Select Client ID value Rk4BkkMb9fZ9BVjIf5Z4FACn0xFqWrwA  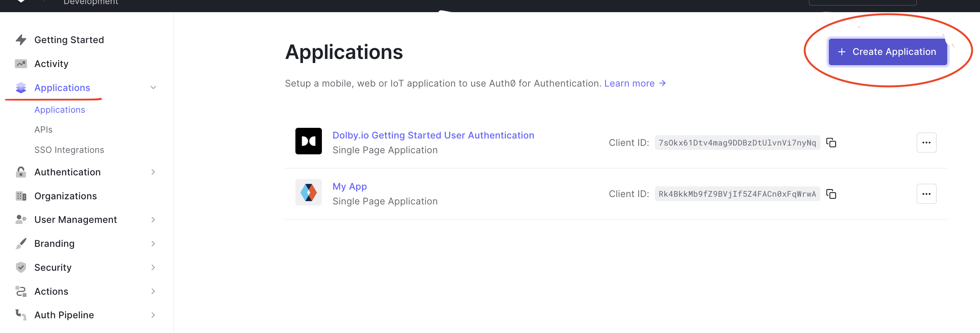tap(737, 194)
